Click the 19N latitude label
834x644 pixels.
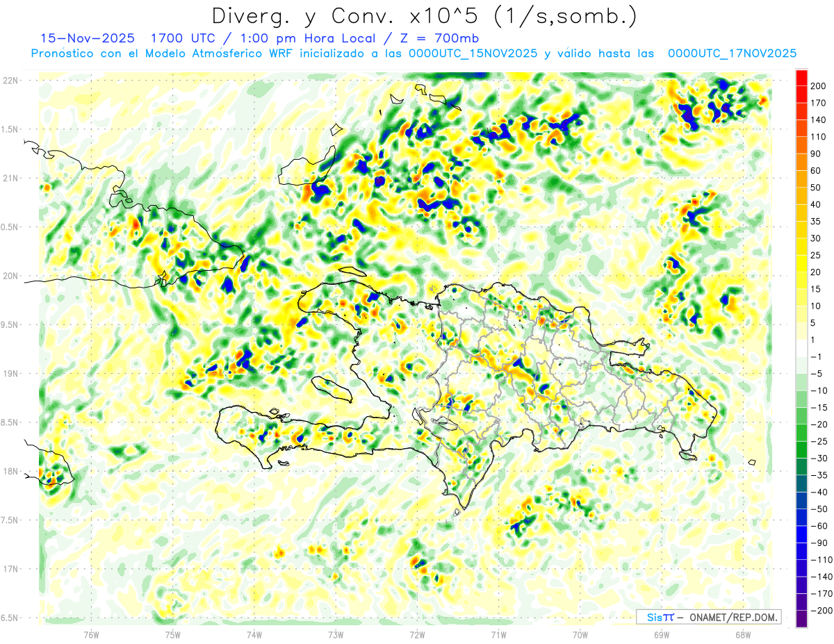[x=11, y=374]
